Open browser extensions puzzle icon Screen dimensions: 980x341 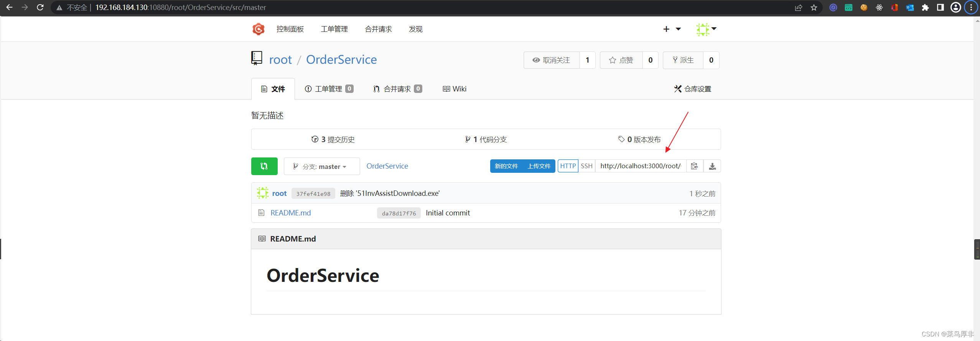tap(925, 8)
